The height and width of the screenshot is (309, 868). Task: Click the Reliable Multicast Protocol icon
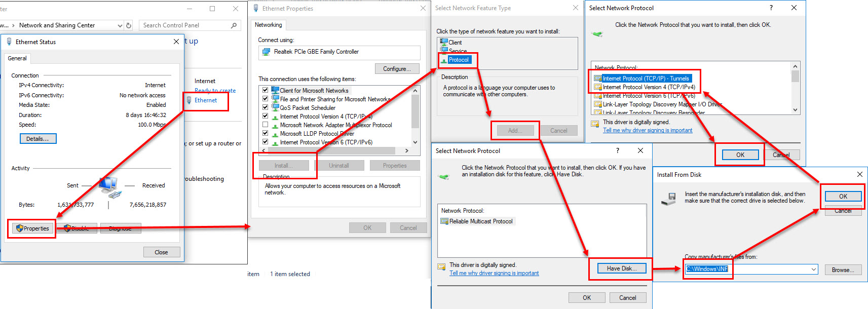[x=444, y=221]
